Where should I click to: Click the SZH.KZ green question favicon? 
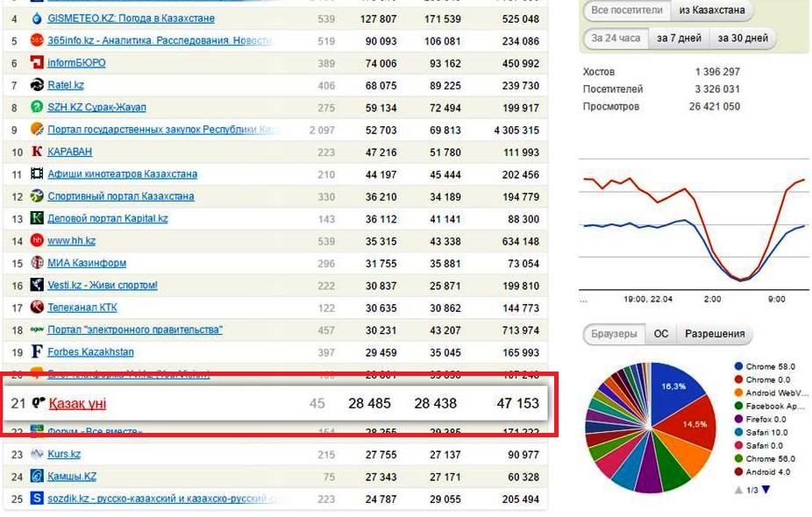pos(37,107)
